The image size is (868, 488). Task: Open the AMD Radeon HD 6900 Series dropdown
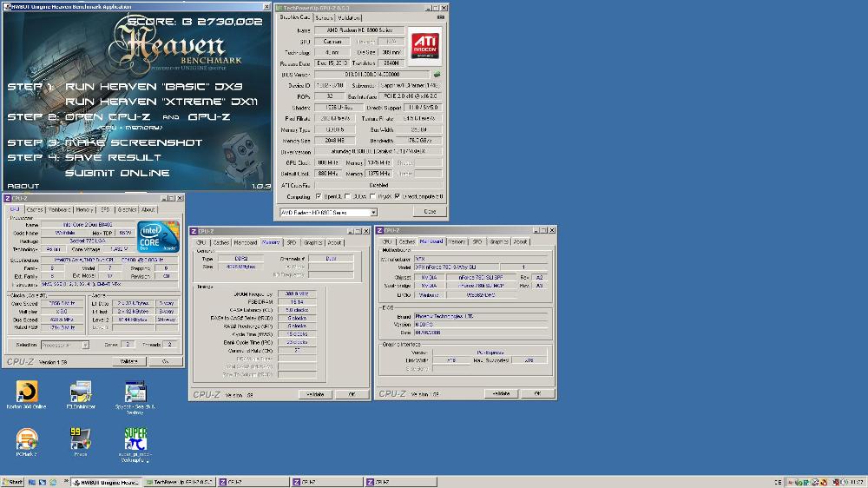coord(373,213)
